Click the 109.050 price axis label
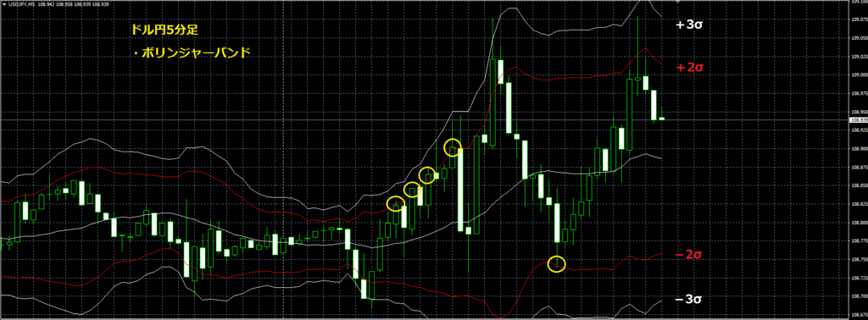 [x=860, y=37]
